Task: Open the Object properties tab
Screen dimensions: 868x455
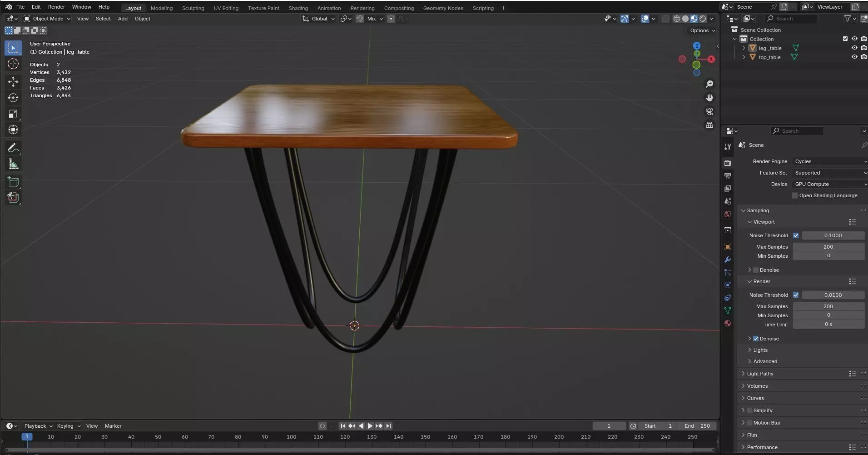Action: point(728,247)
